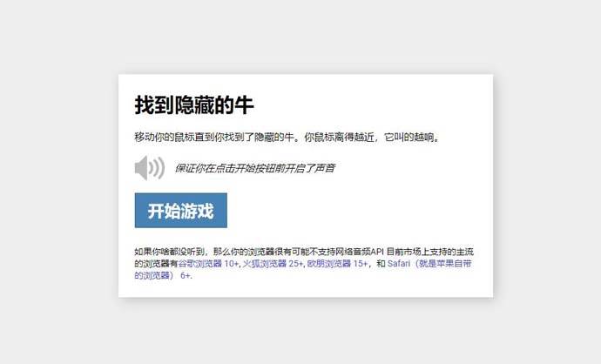Click the 牛 character in the title
This screenshot has height=364, width=601.
[244, 104]
